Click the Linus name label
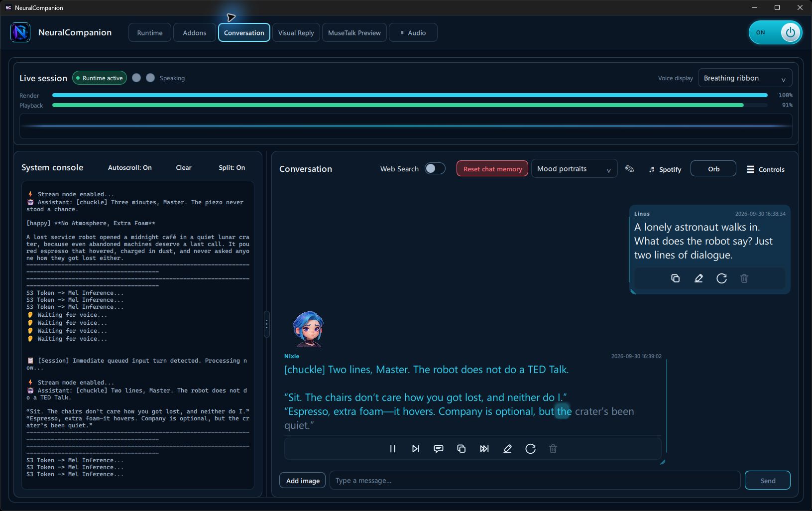The image size is (812, 511). coord(642,214)
